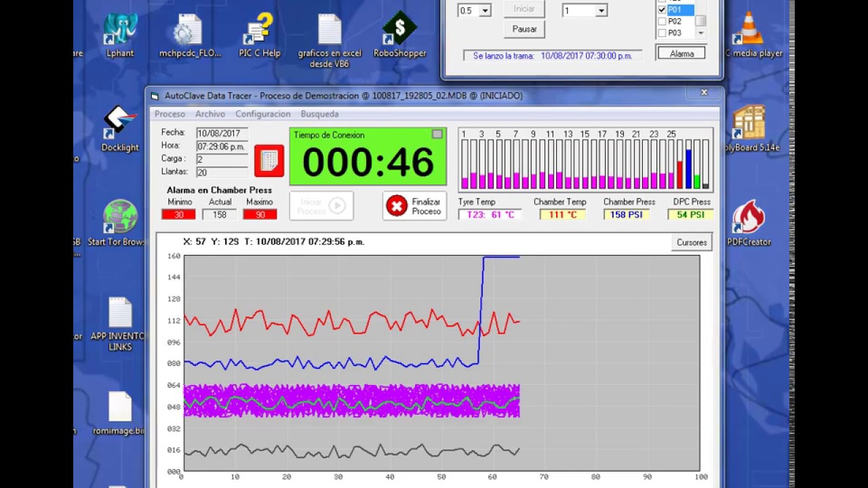Click the Hora field showing 07:29:06 p.m.

coord(222,146)
